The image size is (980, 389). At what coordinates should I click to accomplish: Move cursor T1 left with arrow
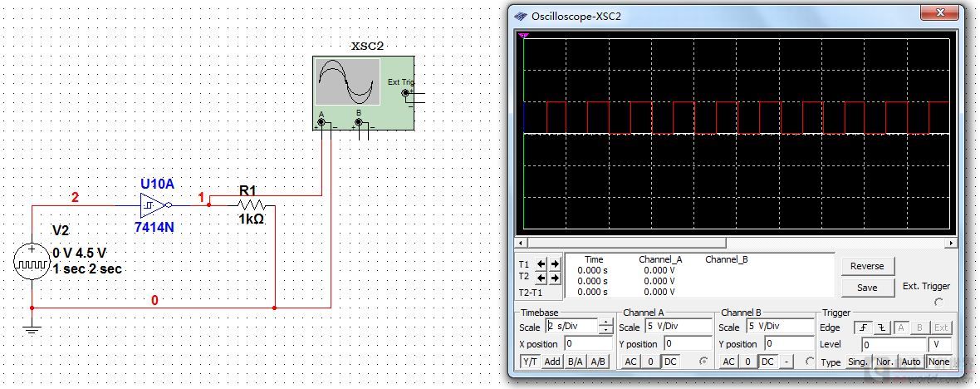click(x=541, y=264)
